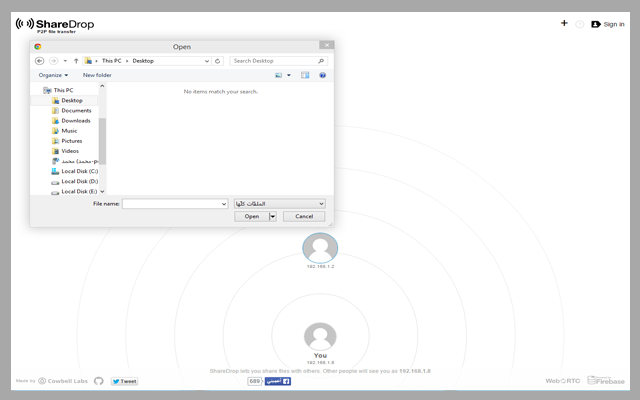This screenshot has width=640, height=400.
Task: Expand the address bar path dropdown
Action: pyautogui.click(x=207, y=61)
